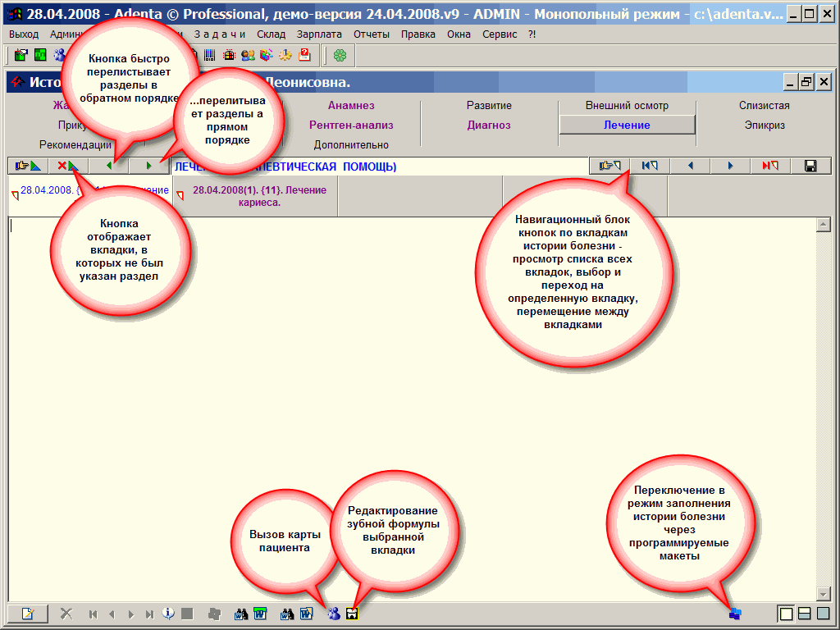
Task: Open the Рентген-анализ section
Action: [351, 126]
